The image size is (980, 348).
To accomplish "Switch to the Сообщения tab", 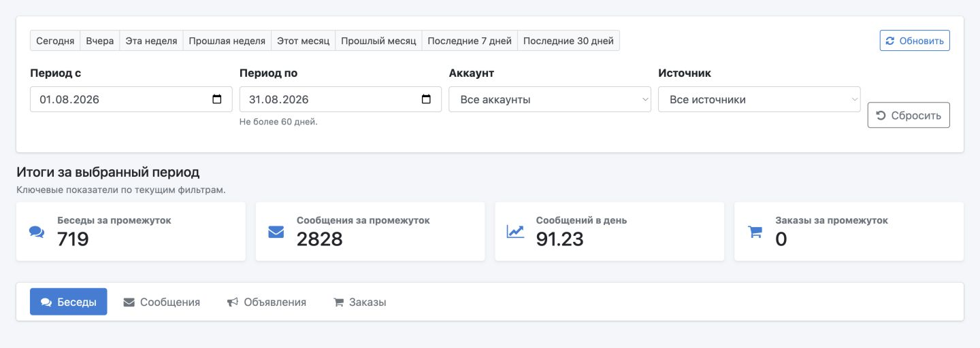I will point(162,302).
